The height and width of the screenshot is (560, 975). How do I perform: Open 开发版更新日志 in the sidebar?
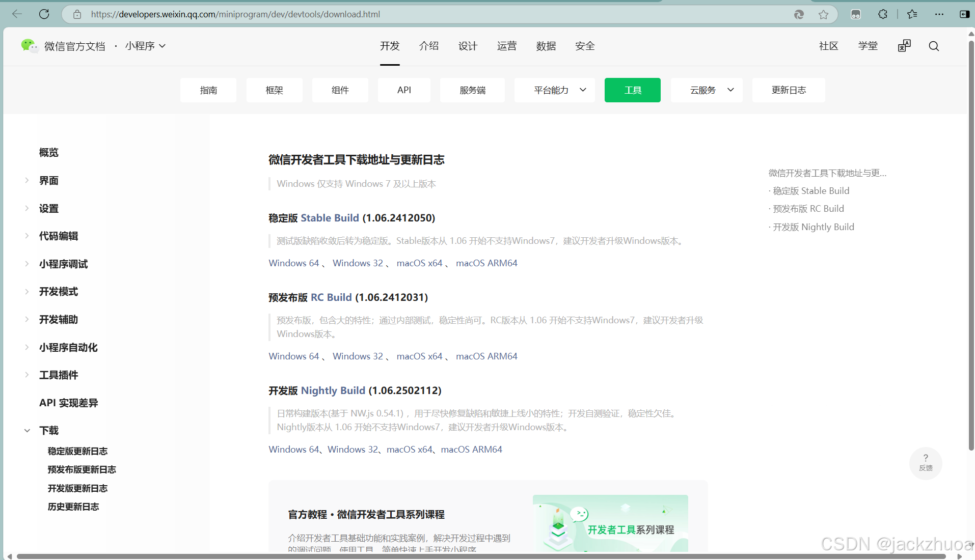click(x=77, y=488)
